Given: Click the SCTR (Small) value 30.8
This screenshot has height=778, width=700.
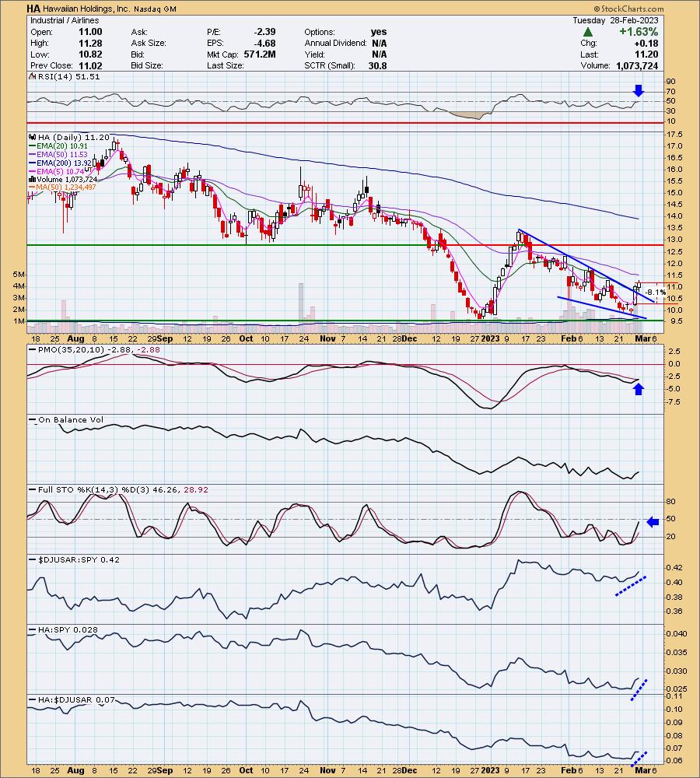Looking at the screenshot, I should pyautogui.click(x=377, y=65).
